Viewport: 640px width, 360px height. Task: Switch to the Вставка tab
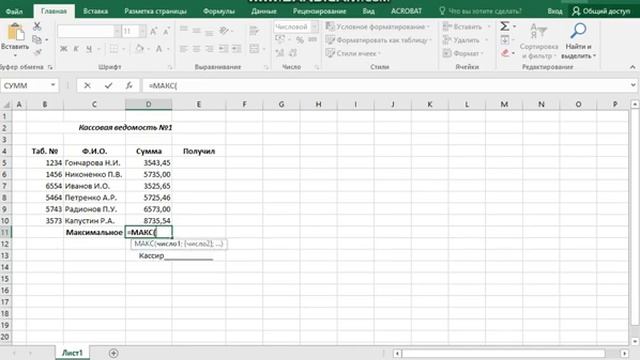(x=96, y=11)
